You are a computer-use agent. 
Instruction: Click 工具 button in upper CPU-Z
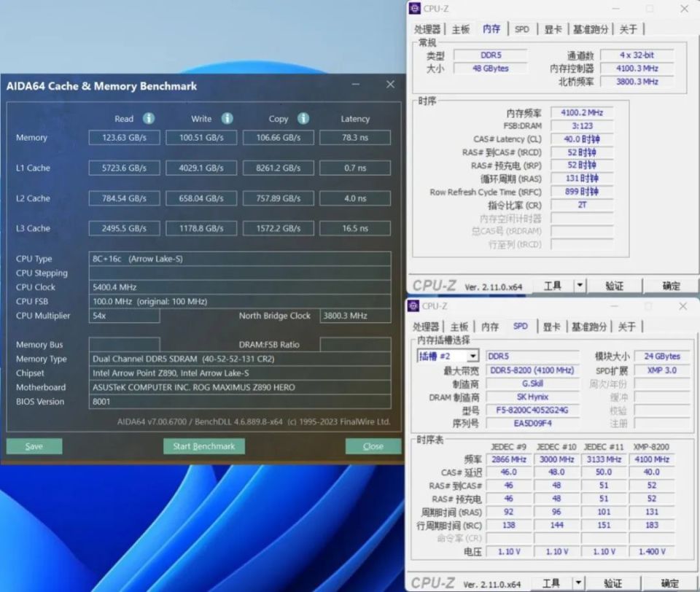553,286
